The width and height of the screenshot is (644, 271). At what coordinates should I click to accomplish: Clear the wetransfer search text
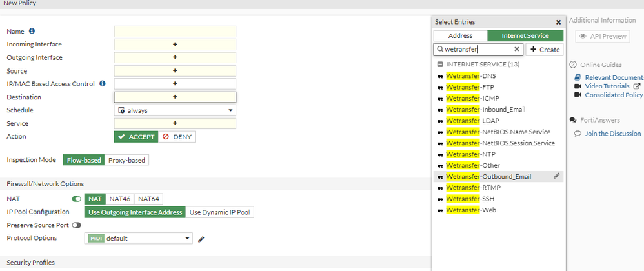click(516, 49)
